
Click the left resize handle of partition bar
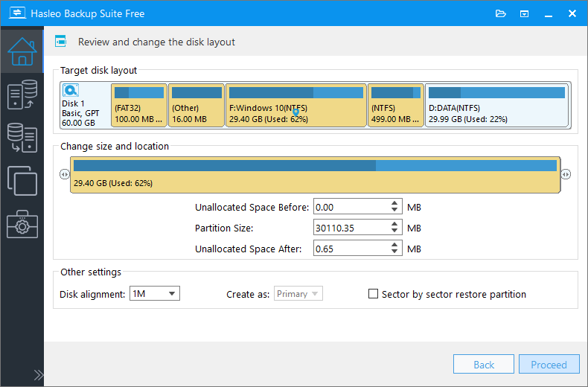pyautogui.click(x=65, y=174)
